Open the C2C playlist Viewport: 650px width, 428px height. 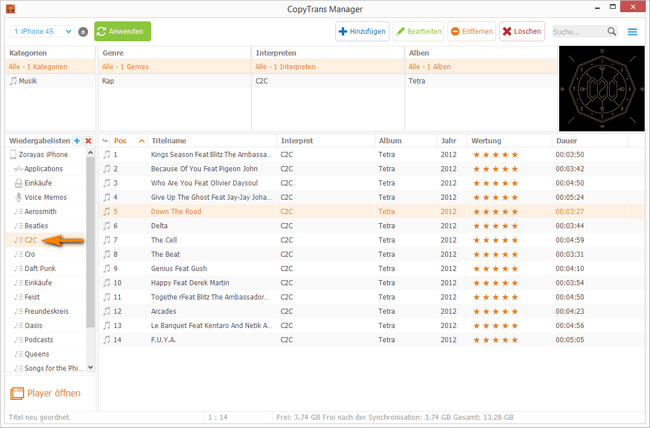point(31,240)
